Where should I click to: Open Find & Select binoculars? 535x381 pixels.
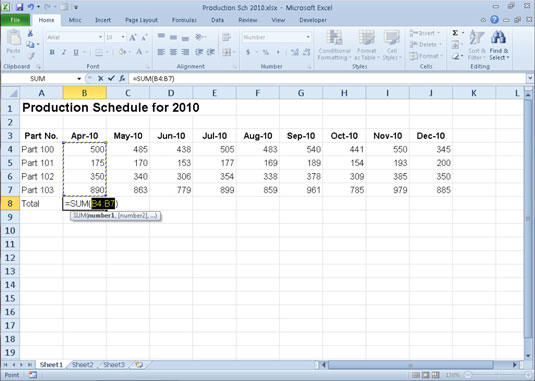click(498, 45)
